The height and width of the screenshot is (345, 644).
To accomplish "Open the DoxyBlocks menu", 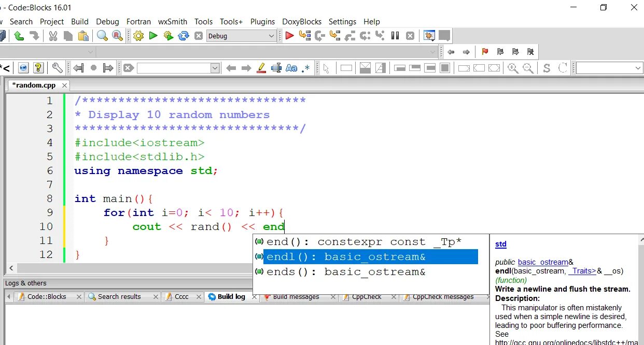I will tap(302, 22).
